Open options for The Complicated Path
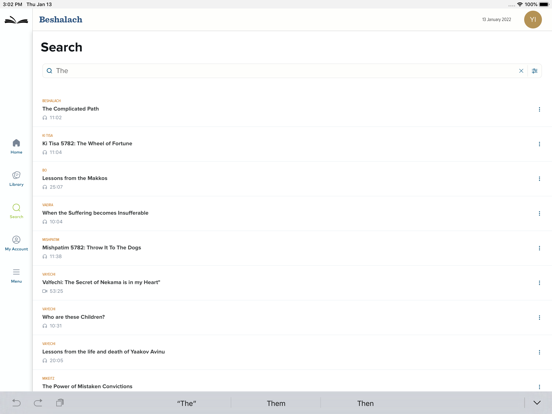The height and width of the screenshot is (414, 552). pyautogui.click(x=539, y=109)
